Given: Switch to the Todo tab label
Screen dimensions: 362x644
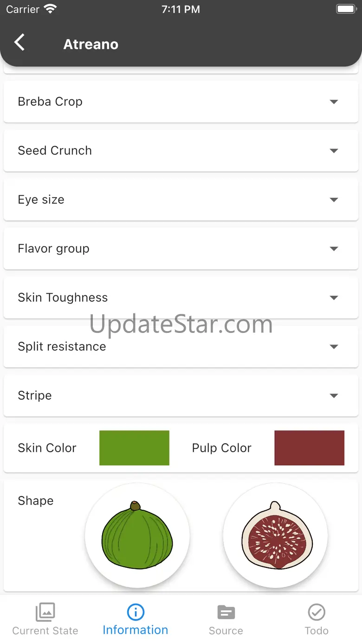Looking at the screenshot, I should click(x=317, y=631).
